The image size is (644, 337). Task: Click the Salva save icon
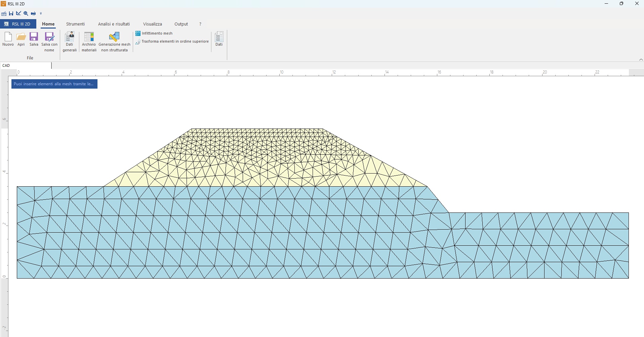click(34, 39)
